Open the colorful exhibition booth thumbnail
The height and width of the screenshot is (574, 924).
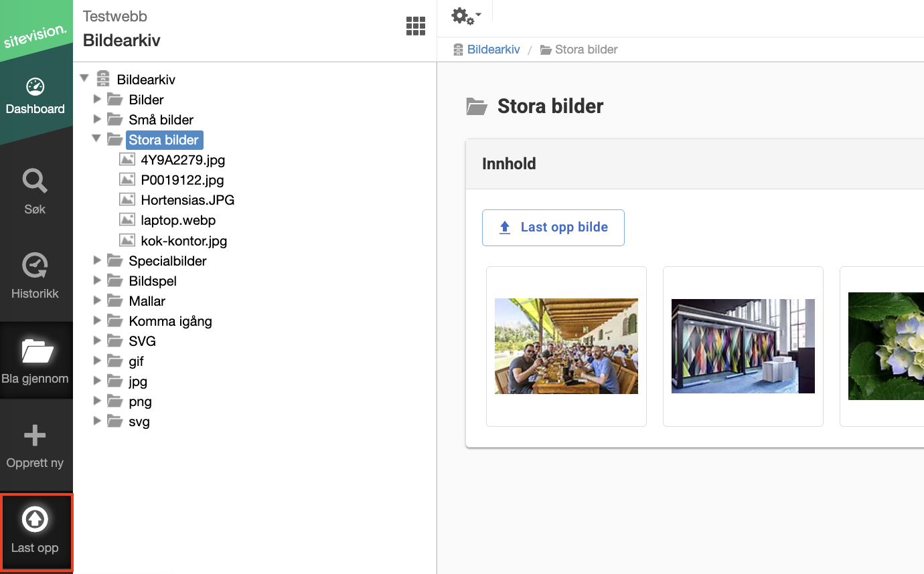743,346
